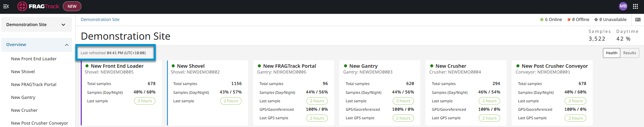Open New Shovel in sidebar
This screenshot has width=644, height=127.
click(x=23, y=72)
